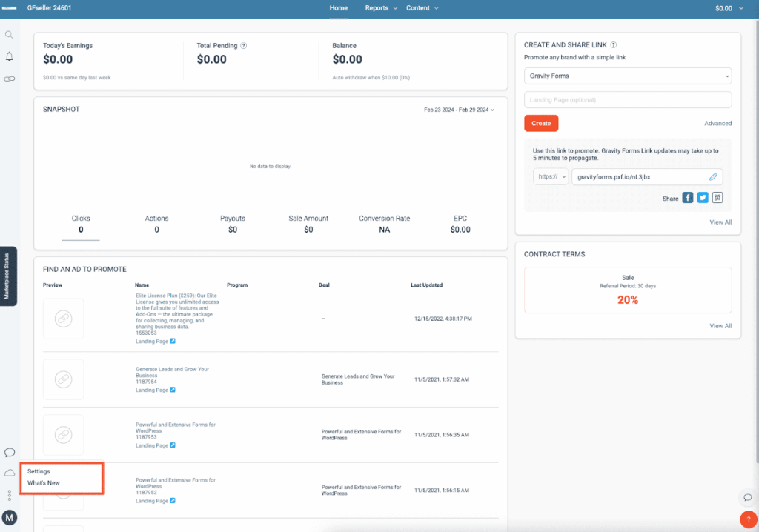Choose Settings from the popup menu
The width and height of the screenshot is (759, 532).
pos(39,471)
